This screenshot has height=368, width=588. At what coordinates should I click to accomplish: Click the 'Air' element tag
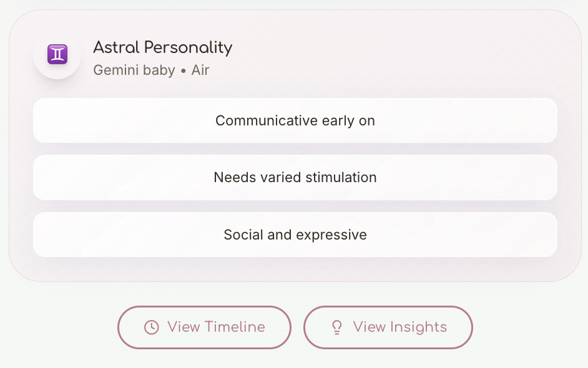200,70
